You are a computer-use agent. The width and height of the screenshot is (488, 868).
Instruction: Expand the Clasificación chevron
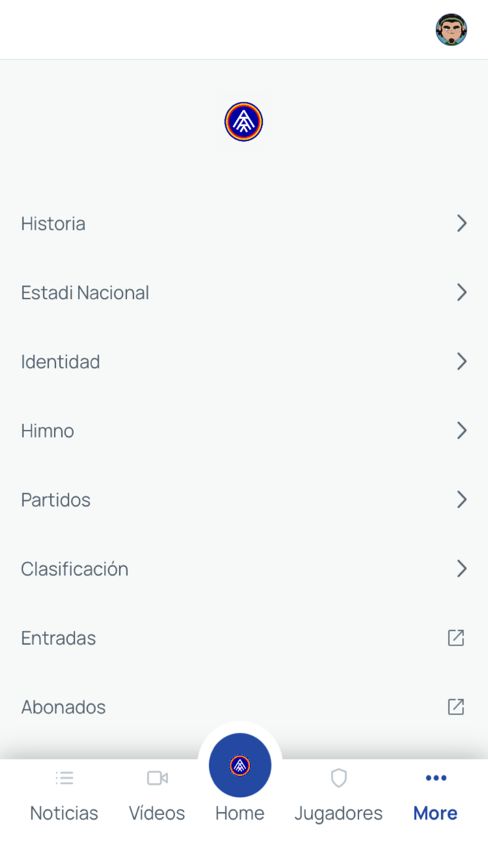click(462, 569)
